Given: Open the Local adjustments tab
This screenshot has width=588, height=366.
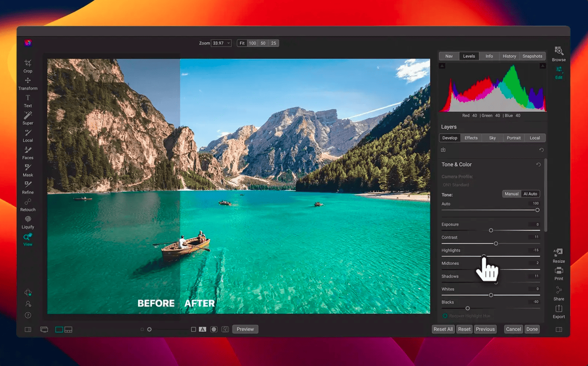Looking at the screenshot, I should click(535, 138).
